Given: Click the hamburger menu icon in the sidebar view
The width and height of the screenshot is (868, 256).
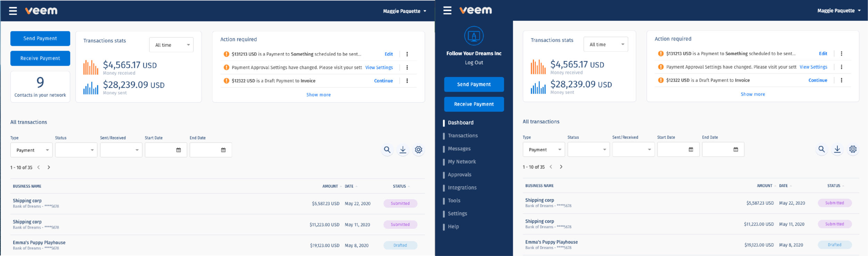Looking at the screenshot, I should coord(448,10).
